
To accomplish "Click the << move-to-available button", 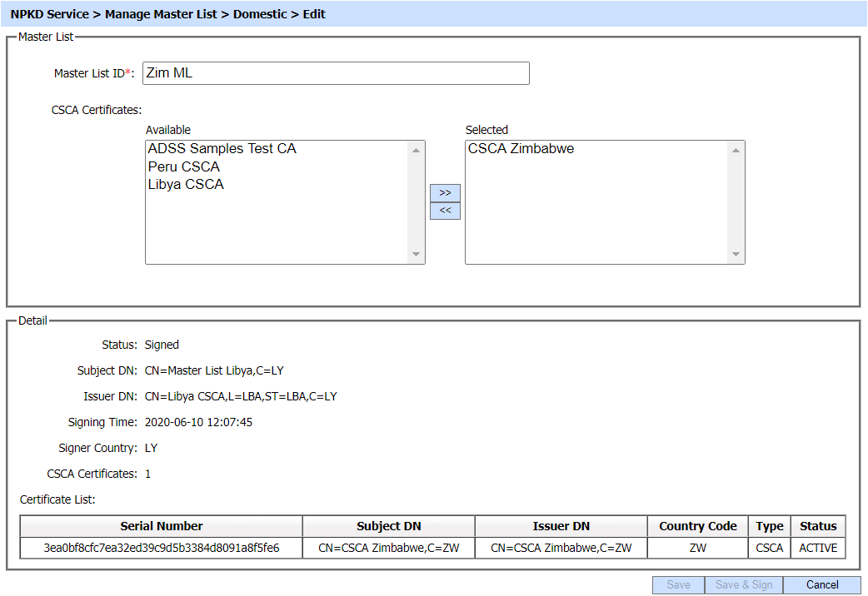I will tap(445, 211).
